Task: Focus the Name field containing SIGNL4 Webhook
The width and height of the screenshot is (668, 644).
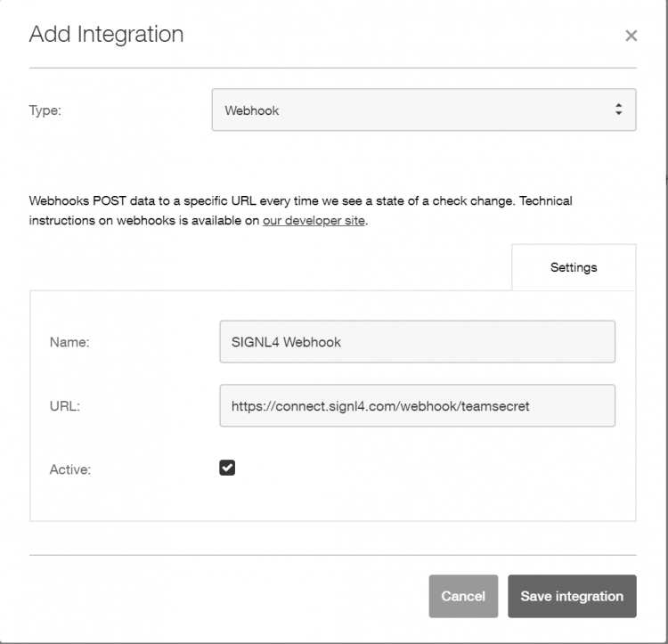Action: point(417,341)
